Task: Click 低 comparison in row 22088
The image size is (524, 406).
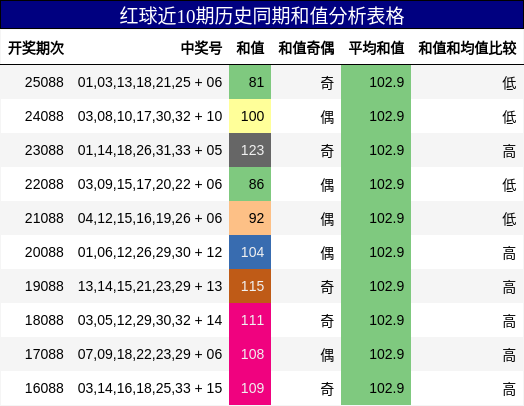Action: pos(509,185)
